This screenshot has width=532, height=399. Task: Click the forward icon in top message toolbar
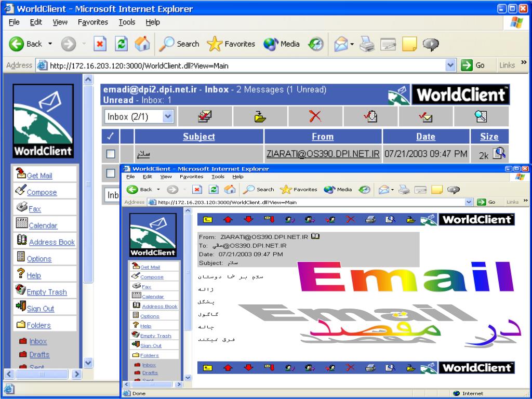(x=330, y=220)
